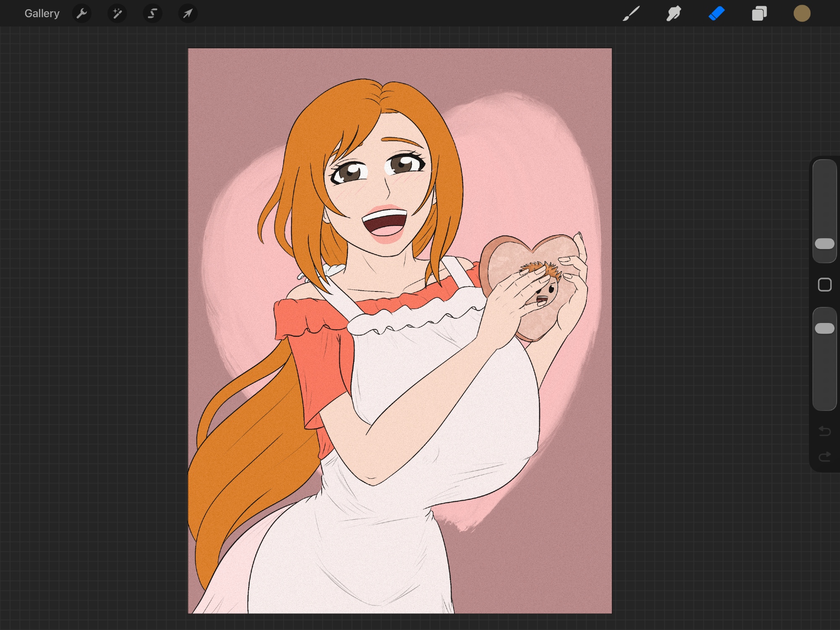Open the tan active color swatch
The image size is (840, 630).
pos(802,13)
